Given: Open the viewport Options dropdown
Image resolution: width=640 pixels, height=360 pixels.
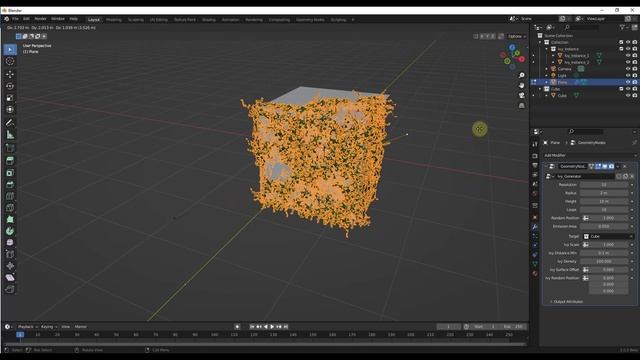Looking at the screenshot, I should tap(517, 36).
